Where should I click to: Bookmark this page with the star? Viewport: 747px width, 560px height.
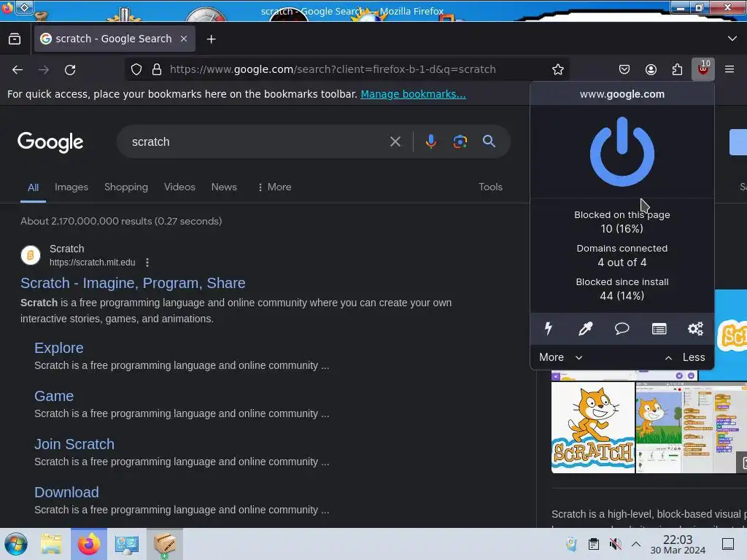click(558, 69)
